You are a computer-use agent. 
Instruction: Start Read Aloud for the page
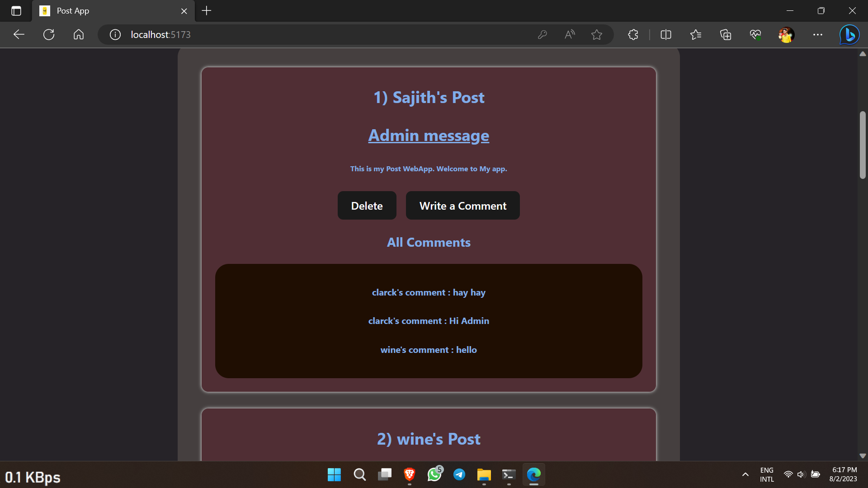pos(569,34)
